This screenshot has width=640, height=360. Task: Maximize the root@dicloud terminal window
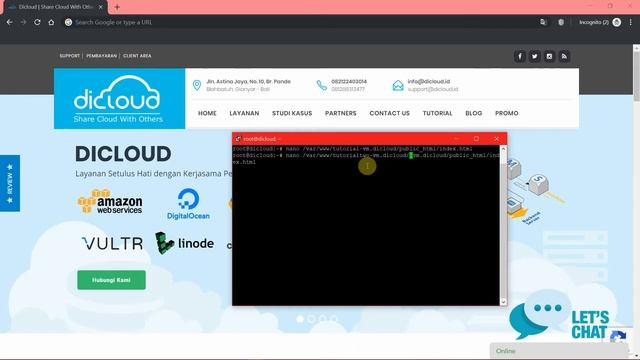tap(476, 139)
